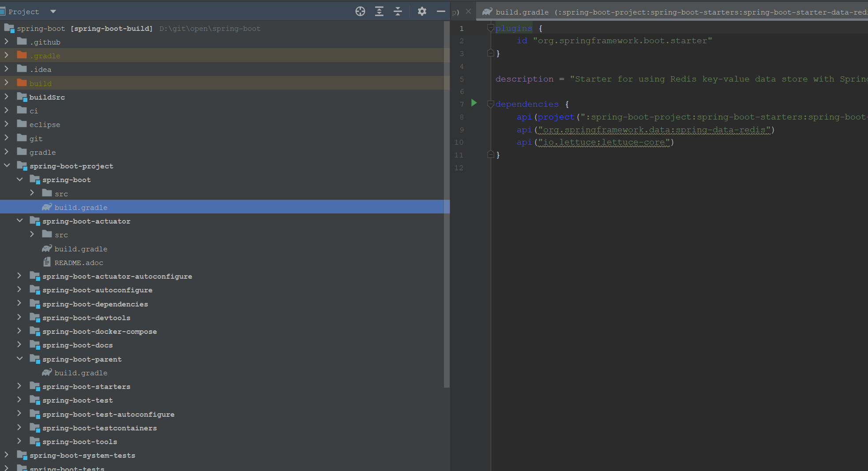Image resolution: width=868 pixels, height=471 pixels.
Task: Click the spring-boot-project module icon
Action: (22, 166)
